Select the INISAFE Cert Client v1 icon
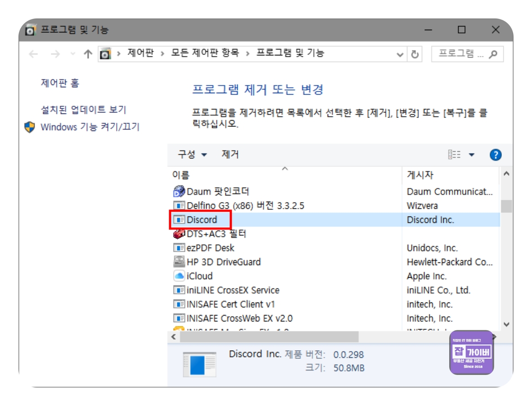Screen dimensions: 532x406 tap(179, 304)
